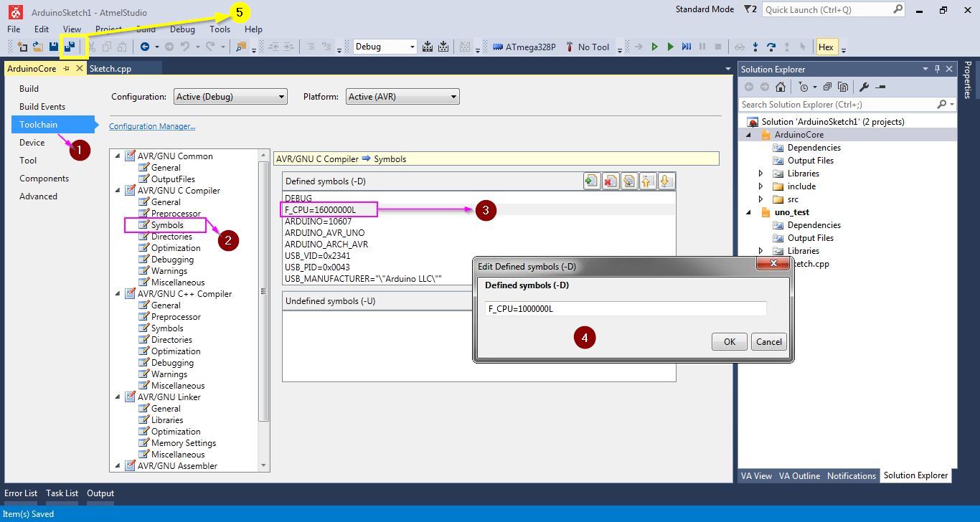Collapse the uno_test project node
This screenshot has height=522, width=980.
click(749, 212)
